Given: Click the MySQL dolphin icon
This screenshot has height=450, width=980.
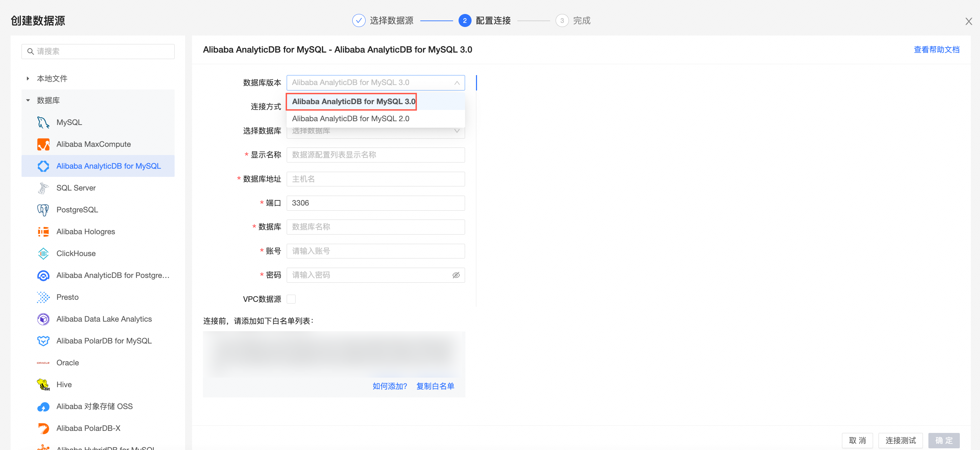Looking at the screenshot, I should point(43,122).
